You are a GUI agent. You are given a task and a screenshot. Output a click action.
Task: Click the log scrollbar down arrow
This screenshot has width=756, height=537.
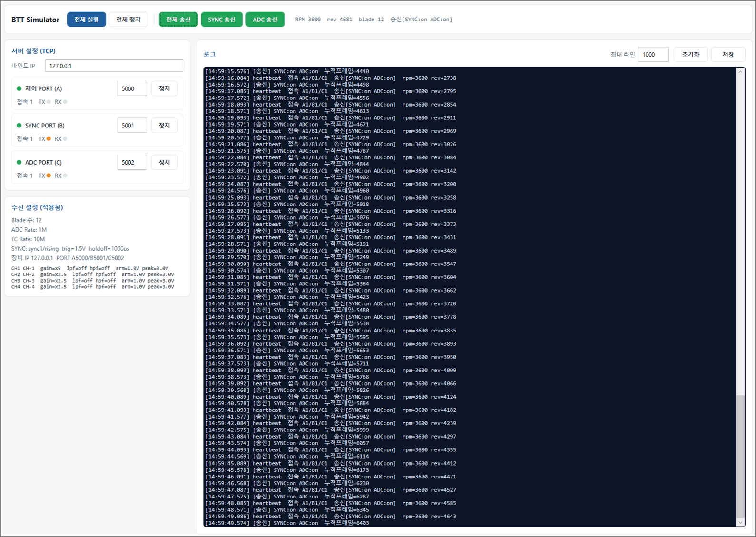740,522
